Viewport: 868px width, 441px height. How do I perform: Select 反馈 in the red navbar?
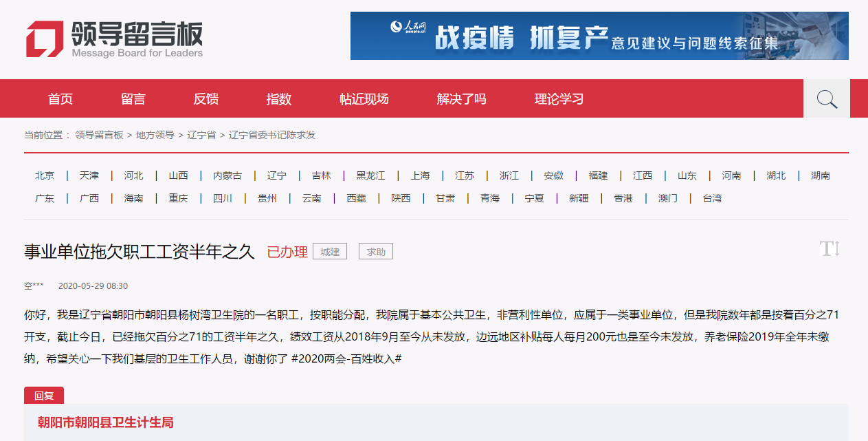pos(206,99)
